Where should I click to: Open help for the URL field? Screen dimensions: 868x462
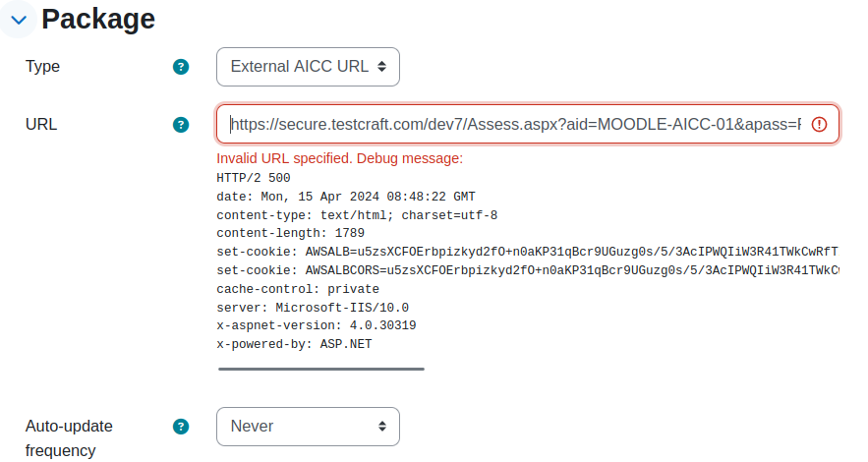181,125
